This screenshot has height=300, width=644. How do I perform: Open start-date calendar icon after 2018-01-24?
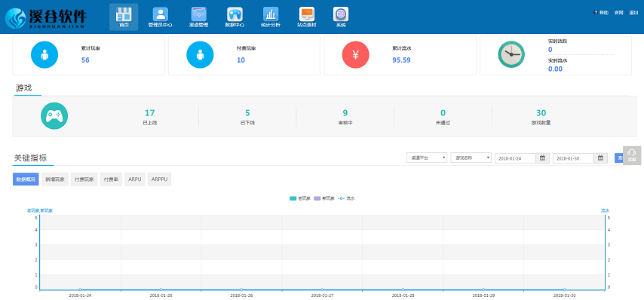pyautogui.click(x=542, y=158)
